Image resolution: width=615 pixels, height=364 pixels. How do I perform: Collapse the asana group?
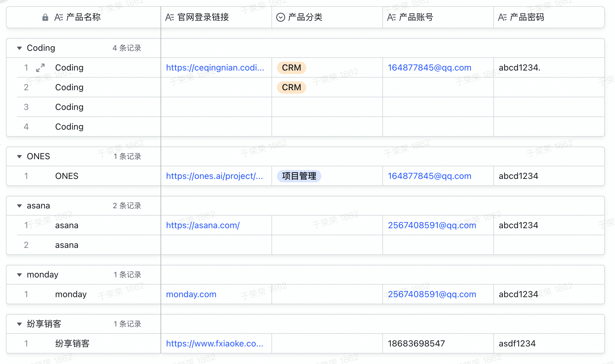coord(19,206)
